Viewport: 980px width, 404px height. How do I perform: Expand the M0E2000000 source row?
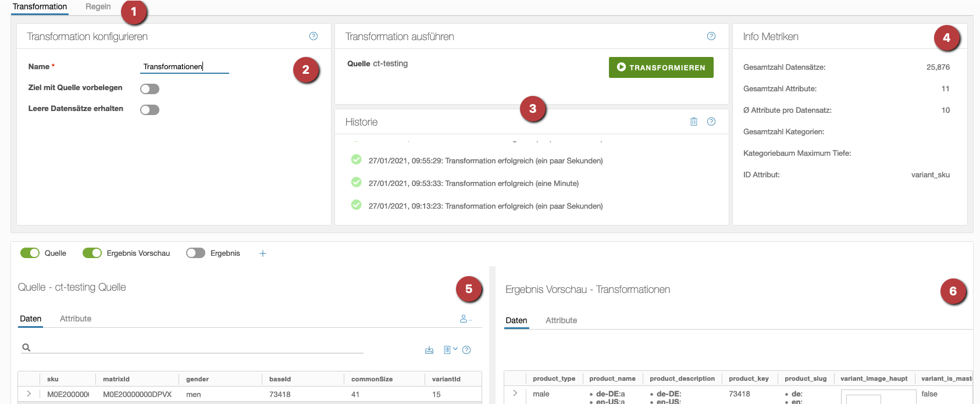pyautogui.click(x=28, y=394)
